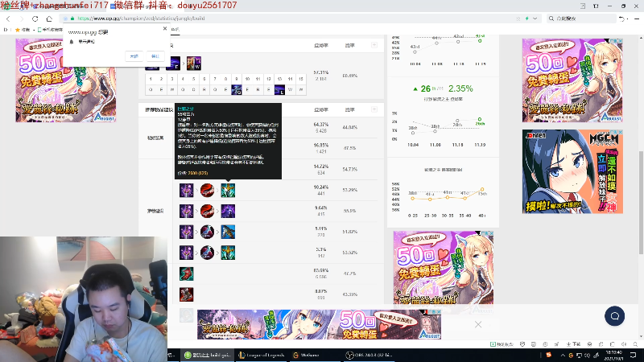Go back to the previous page
The height and width of the screenshot is (362, 644).
(x=8, y=19)
